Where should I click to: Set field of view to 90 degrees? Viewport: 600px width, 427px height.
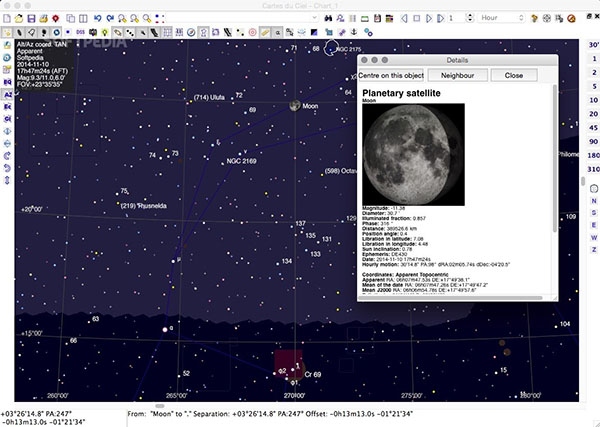pos(593,142)
